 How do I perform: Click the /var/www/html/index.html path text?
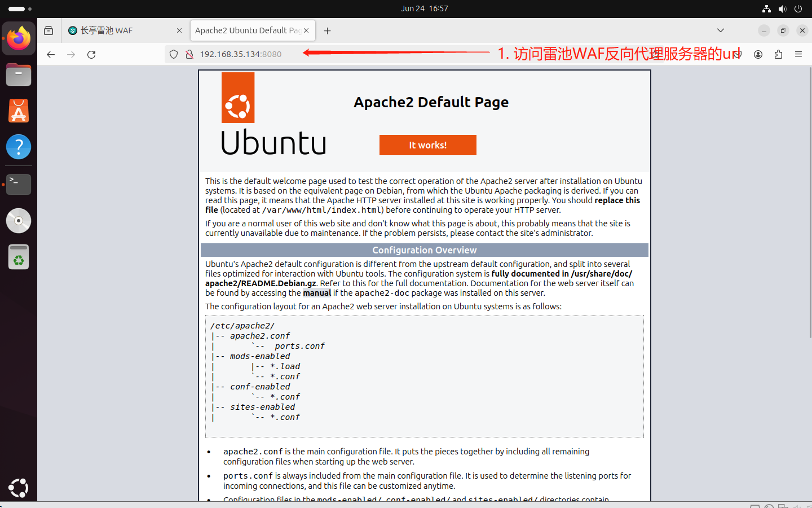pyautogui.click(x=323, y=210)
